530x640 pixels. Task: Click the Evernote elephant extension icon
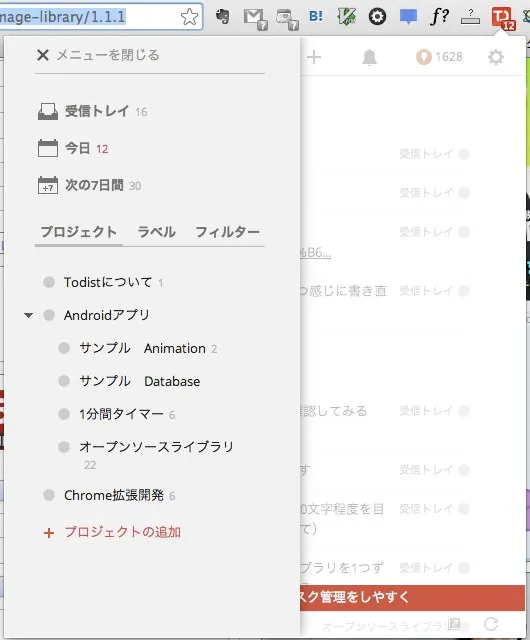tap(223, 17)
